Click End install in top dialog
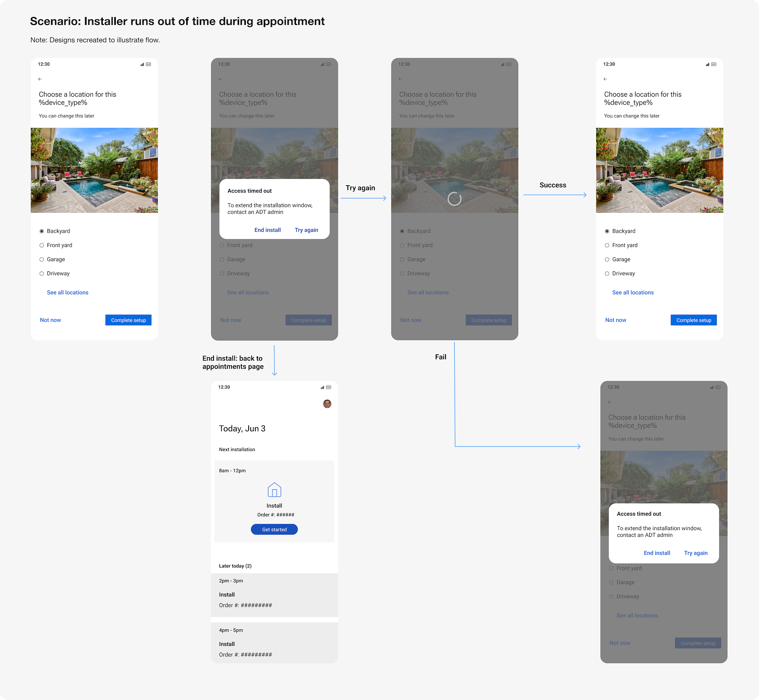759x700 pixels. coord(268,230)
